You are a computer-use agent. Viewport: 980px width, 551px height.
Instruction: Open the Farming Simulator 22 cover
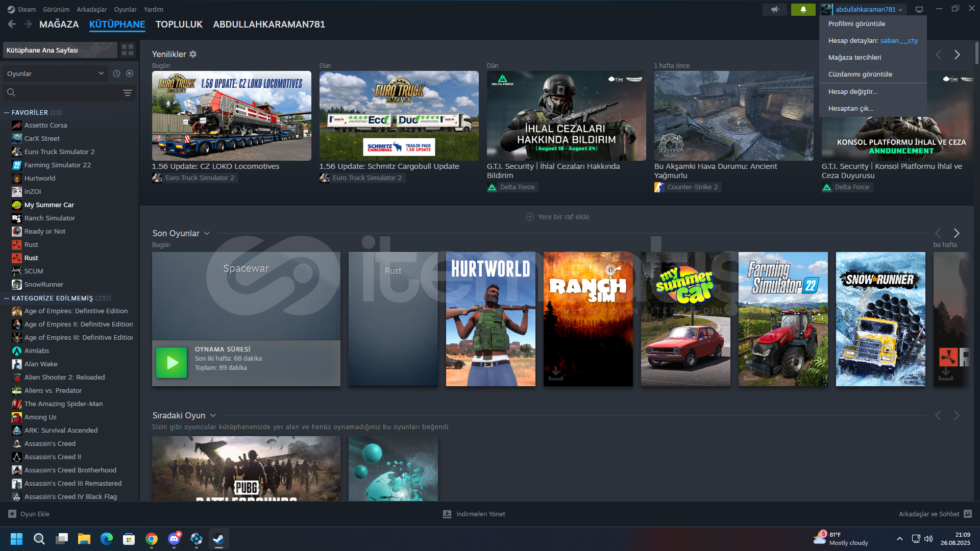(x=783, y=319)
